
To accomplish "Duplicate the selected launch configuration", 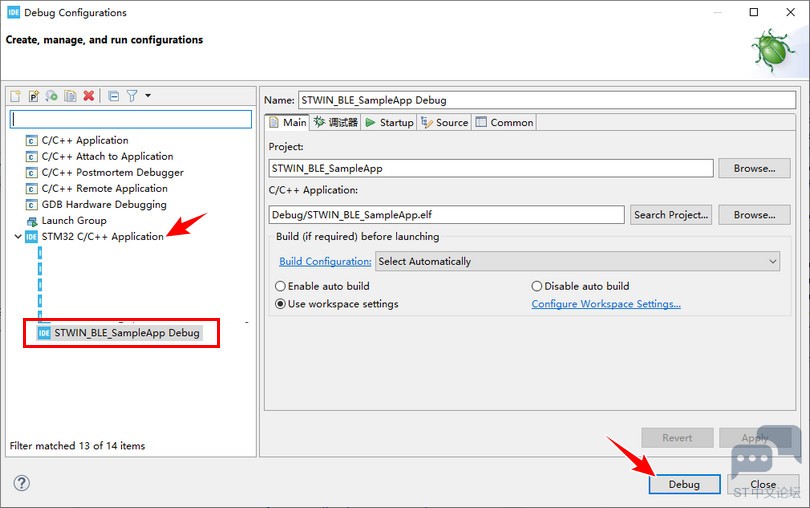I will (70, 96).
